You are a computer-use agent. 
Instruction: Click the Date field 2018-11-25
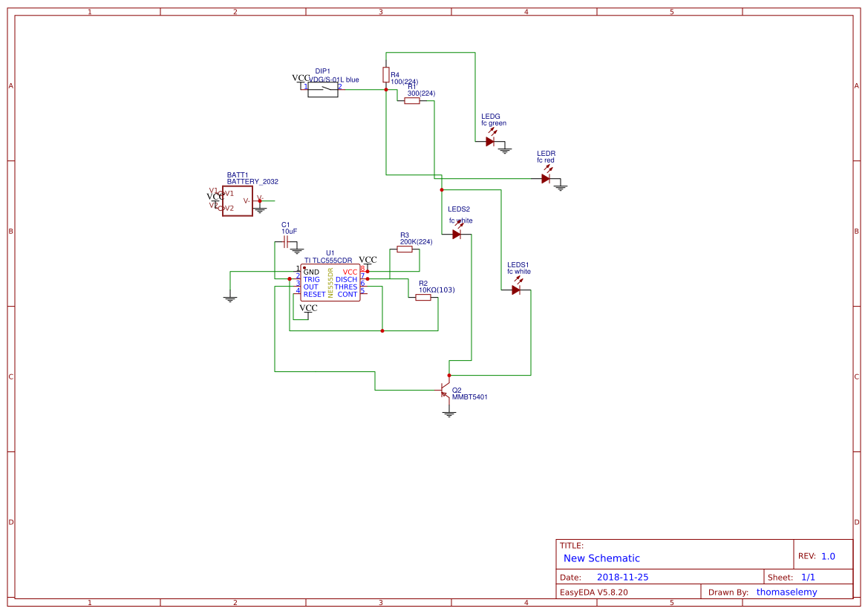point(622,576)
